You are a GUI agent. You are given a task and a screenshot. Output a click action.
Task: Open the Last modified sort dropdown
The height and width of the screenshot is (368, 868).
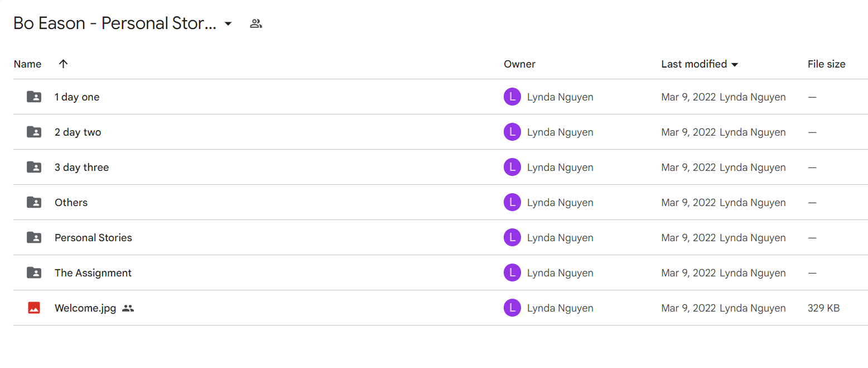click(735, 64)
